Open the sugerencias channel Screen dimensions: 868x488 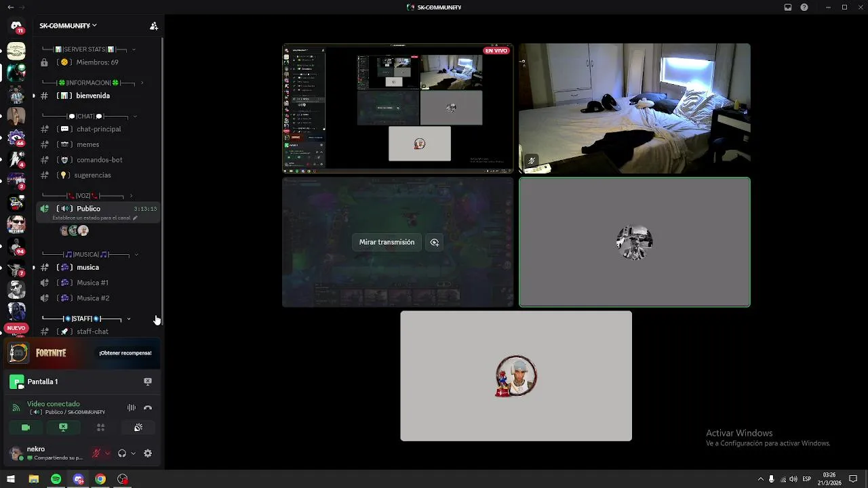[99, 175]
